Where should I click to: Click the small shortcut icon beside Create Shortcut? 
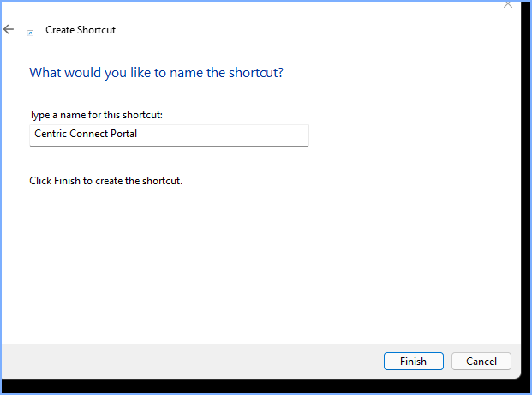click(31, 32)
